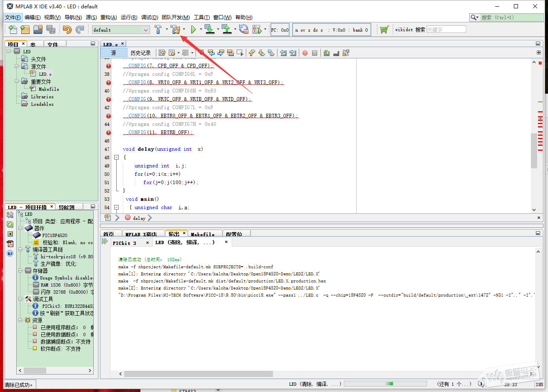Image resolution: width=548 pixels, height=392 pixels.
Task: Click the Build Project hammer icon
Action: (x=158, y=30)
